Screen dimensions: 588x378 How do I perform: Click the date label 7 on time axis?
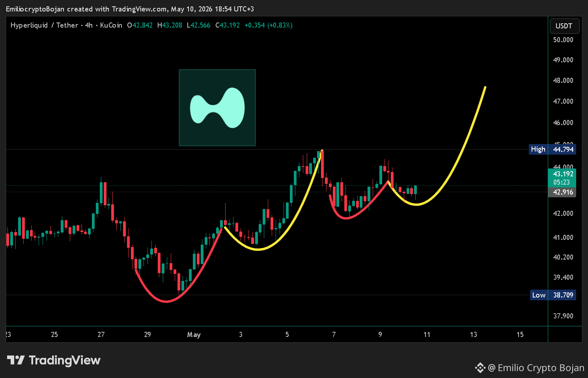(x=334, y=335)
